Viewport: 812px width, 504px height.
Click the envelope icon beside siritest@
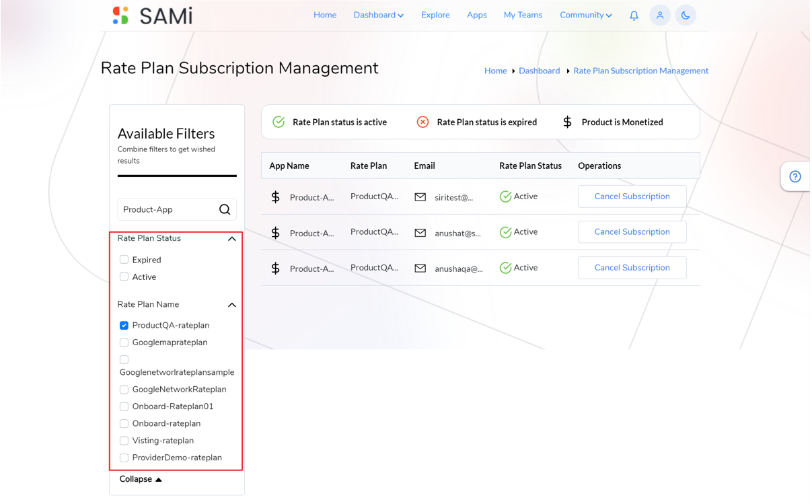[420, 197]
